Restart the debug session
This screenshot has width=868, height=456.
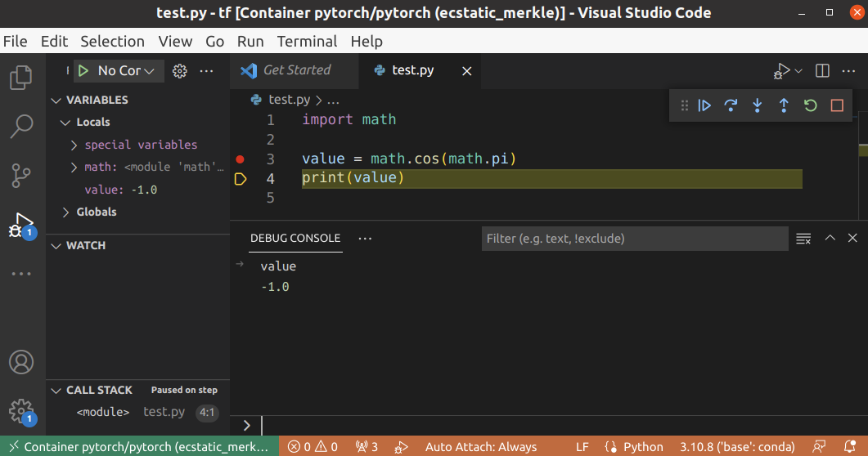coord(811,105)
